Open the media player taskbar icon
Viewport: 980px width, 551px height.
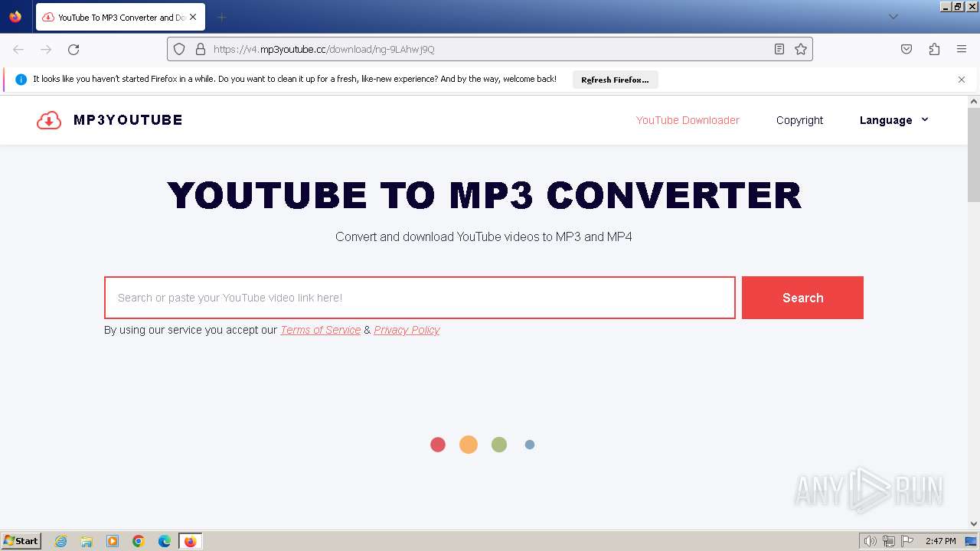[113, 541]
